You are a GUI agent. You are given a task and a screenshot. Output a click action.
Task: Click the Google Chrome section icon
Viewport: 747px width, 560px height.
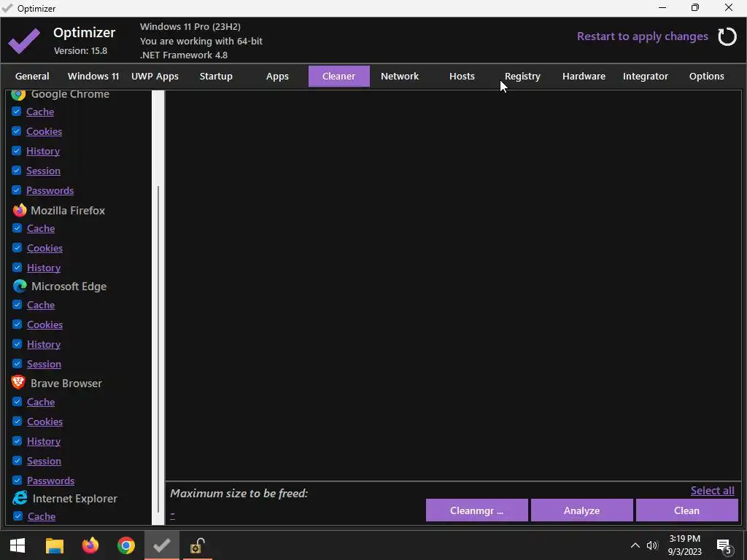(18, 94)
